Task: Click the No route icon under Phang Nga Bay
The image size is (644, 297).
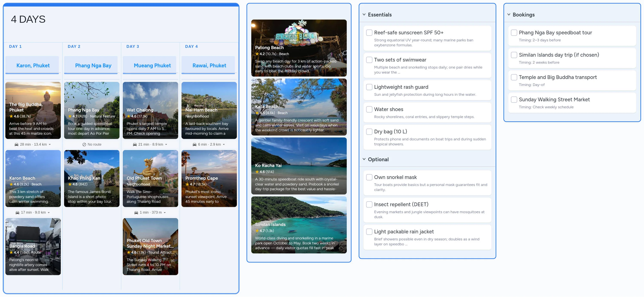Action: click(84, 144)
